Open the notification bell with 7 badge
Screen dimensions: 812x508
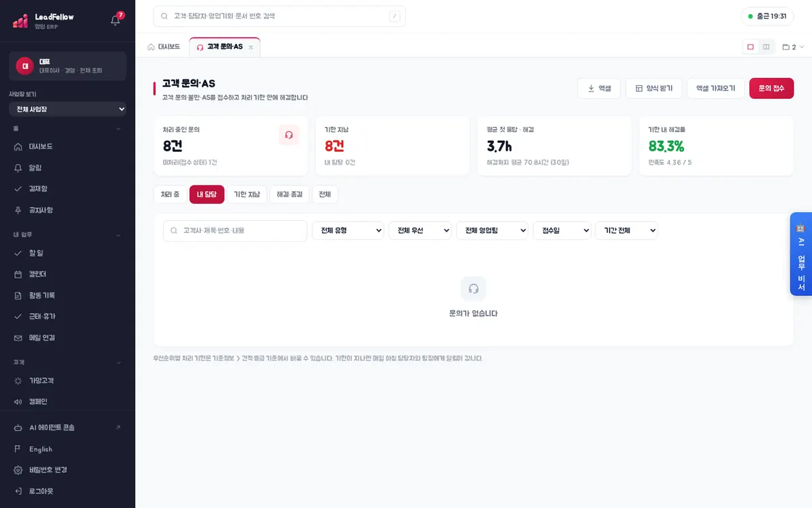coord(116,20)
